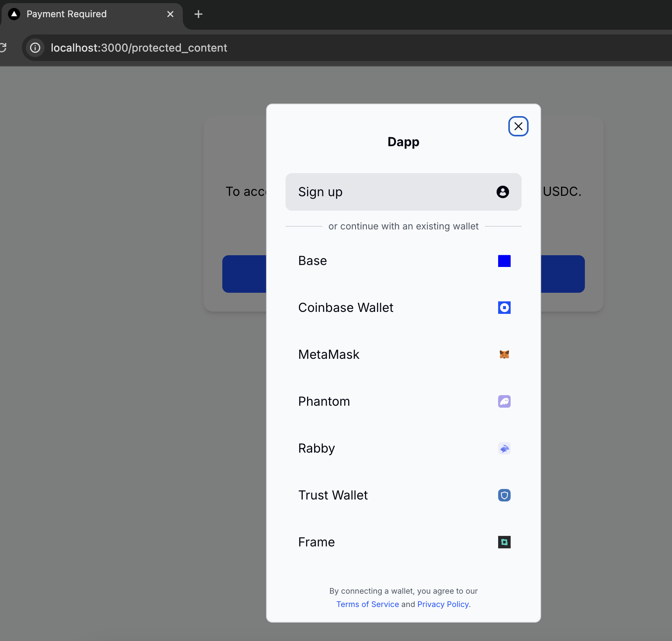Select the blue square Base icon
The width and height of the screenshot is (672, 641).
[504, 261]
